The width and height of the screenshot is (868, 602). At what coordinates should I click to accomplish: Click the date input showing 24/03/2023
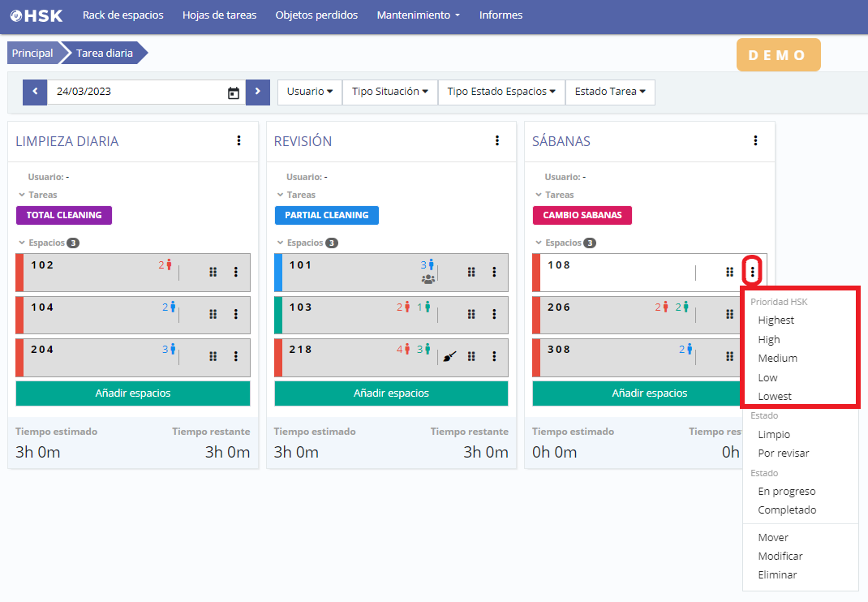tap(134, 92)
